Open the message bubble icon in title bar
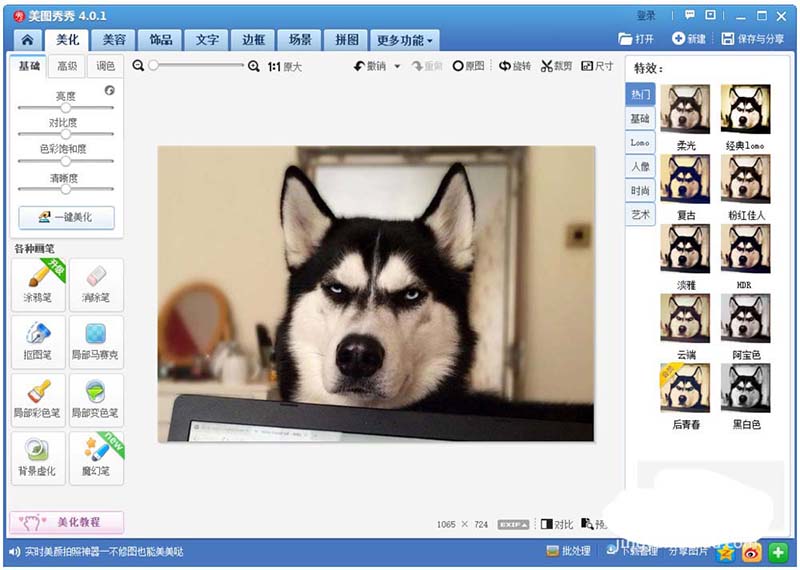The width and height of the screenshot is (800, 570). coord(690,15)
